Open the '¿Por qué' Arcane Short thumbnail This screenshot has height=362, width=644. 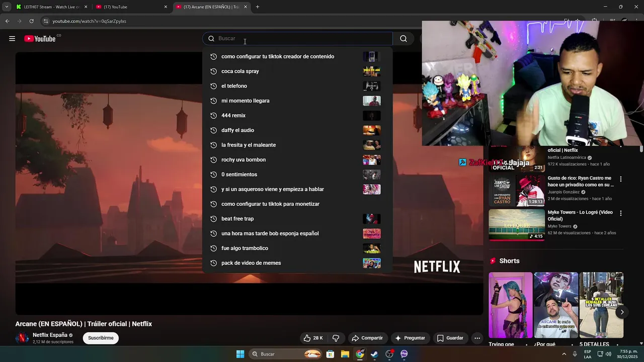tap(556, 305)
